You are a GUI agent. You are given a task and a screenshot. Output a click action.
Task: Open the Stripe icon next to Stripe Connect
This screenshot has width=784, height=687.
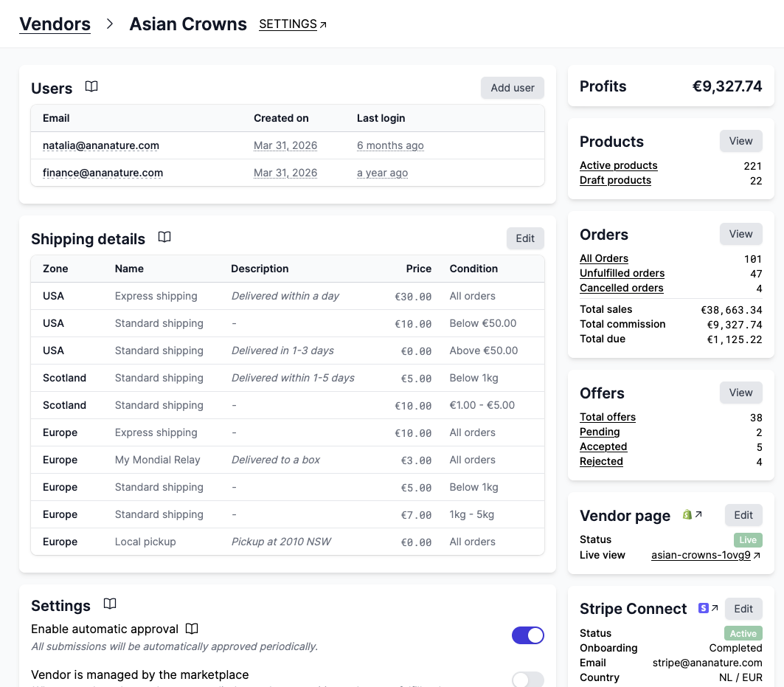pyautogui.click(x=704, y=608)
